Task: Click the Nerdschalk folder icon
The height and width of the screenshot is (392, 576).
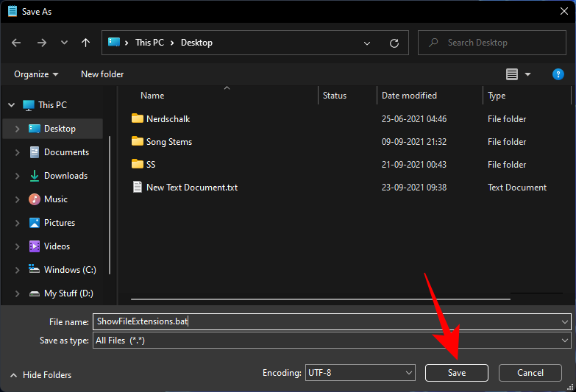Action: [x=138, y=118]
